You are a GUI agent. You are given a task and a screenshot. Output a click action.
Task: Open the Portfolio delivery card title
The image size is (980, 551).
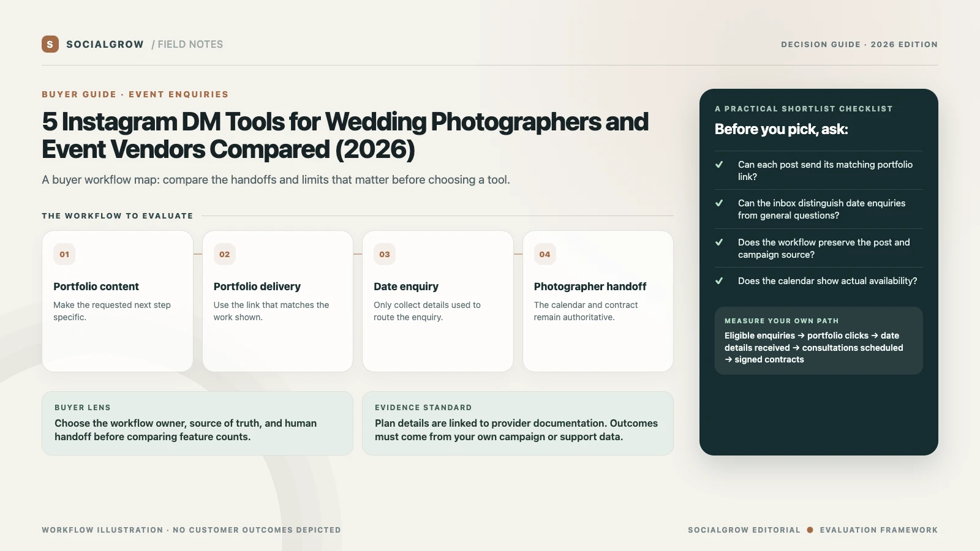tap(257, 287)
